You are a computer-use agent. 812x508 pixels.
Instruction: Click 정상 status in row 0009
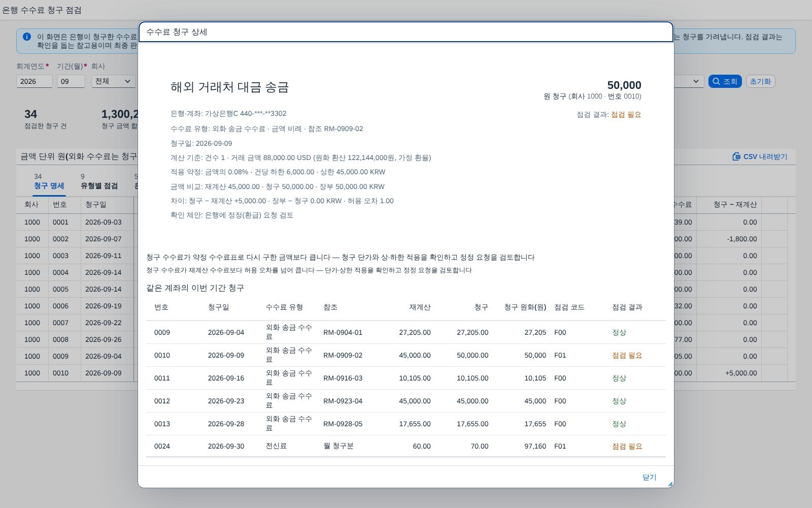tap(619, 332)
